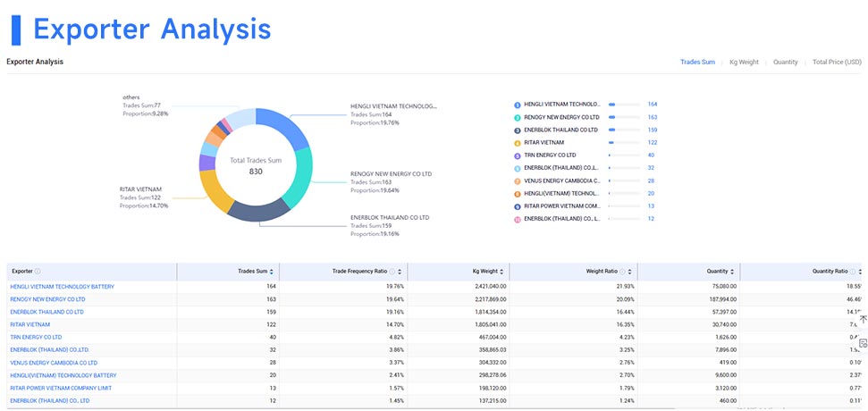Click the Trade Frequency Ratio info icon
Viewport: 868px width, 411px height.
pos(392,272)
